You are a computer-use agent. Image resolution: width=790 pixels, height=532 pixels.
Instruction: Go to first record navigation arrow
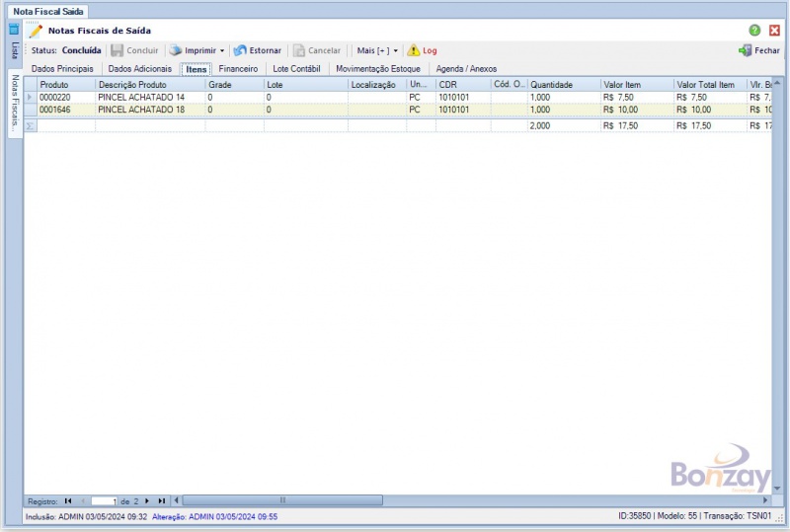pyautogui.click(x=67, y=500)
